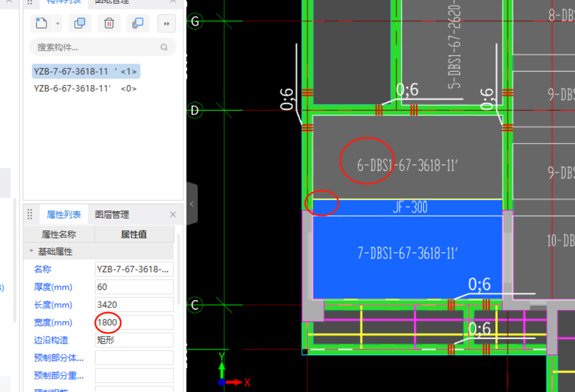The height and width of the screenshot is (392, 575).
Task: Click the properties panel drag handle
Action: (x=30, y=214)
